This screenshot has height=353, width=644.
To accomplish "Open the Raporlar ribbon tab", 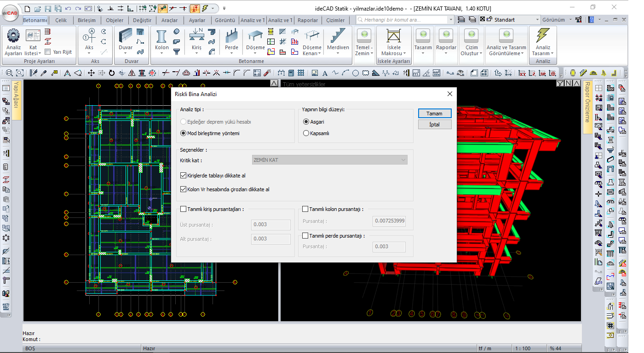I will tap(308, 20).
